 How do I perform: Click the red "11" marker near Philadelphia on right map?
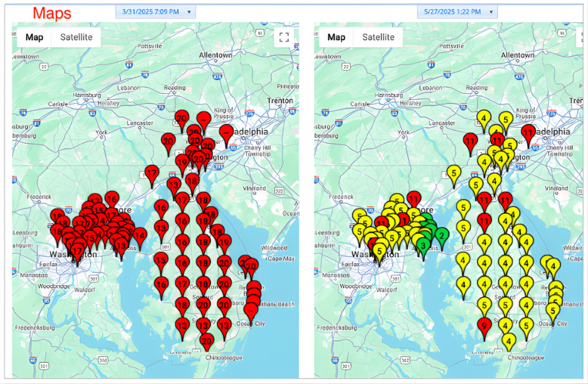529,132
